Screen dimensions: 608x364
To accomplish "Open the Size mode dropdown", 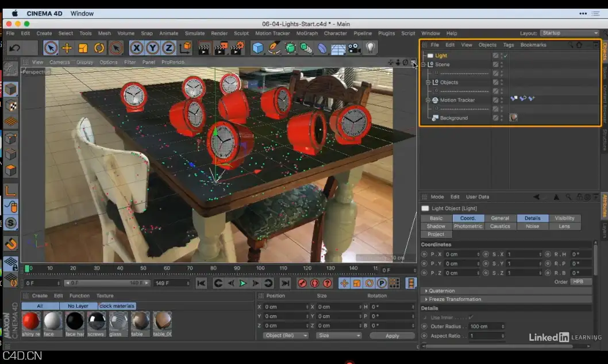I will pyautogui.click(x=338, y=335).
